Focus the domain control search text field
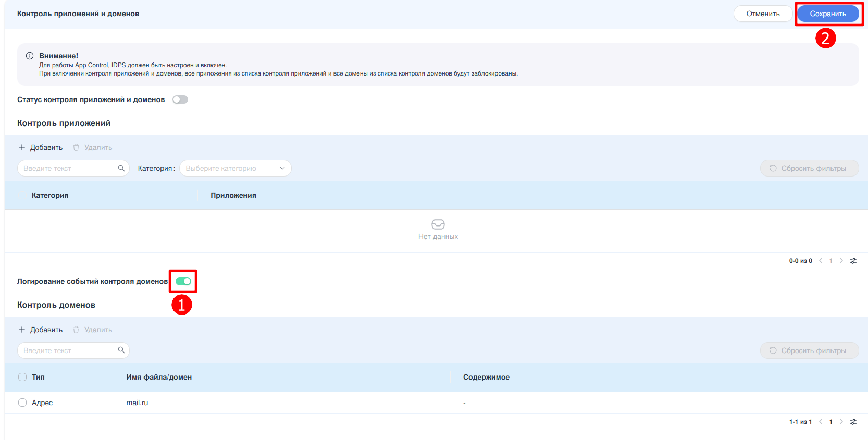The width and height of the screenshot is (868, 440). coord(68,350)
